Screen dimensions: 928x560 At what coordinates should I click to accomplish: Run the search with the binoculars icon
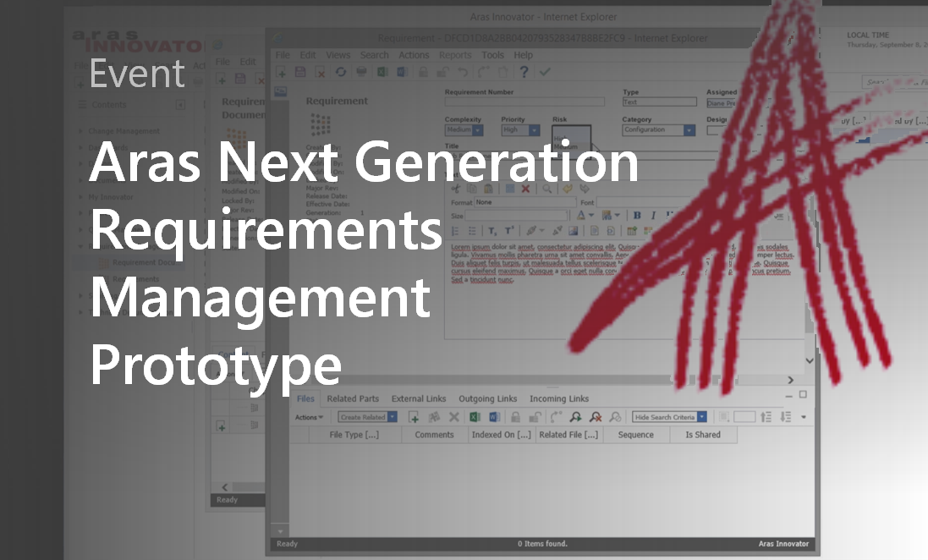576,416
